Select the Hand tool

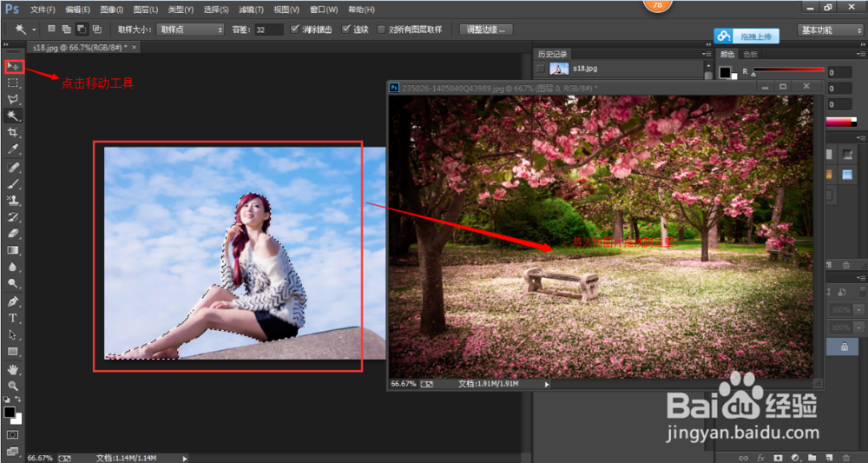[13, 369]
